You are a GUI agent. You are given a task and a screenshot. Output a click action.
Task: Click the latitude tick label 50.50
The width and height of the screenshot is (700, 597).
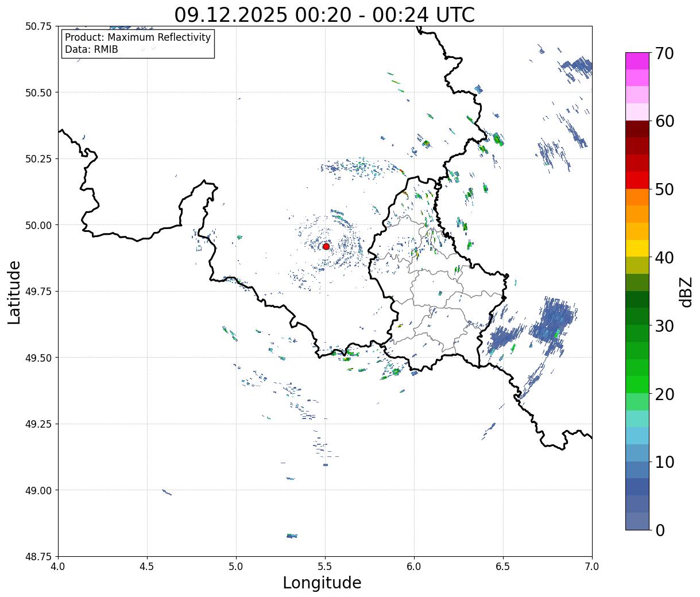point(38,92)
